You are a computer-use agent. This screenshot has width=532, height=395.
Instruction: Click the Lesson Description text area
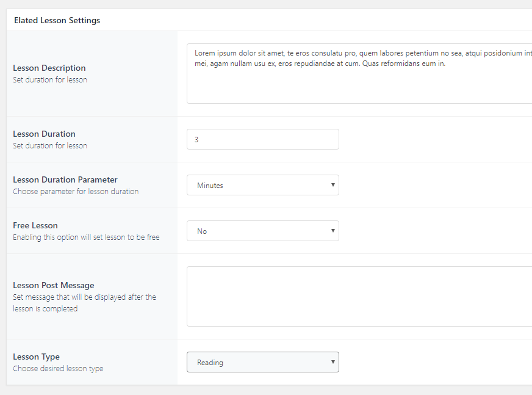tap(359, 73)
